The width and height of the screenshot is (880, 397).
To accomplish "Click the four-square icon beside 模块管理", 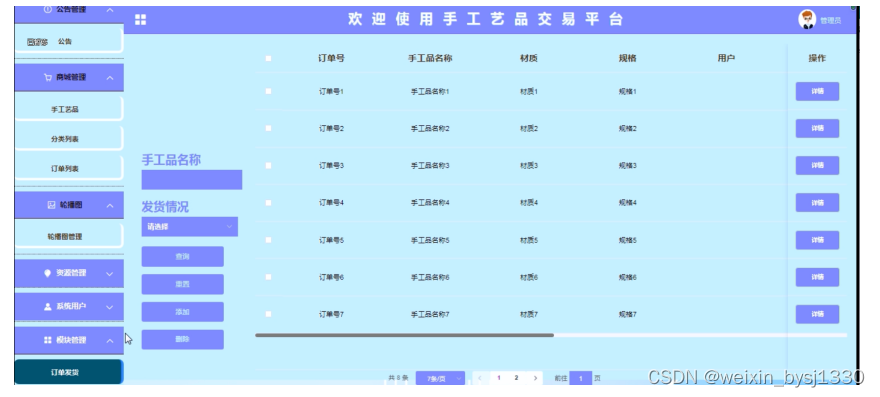I will point(48,340).
